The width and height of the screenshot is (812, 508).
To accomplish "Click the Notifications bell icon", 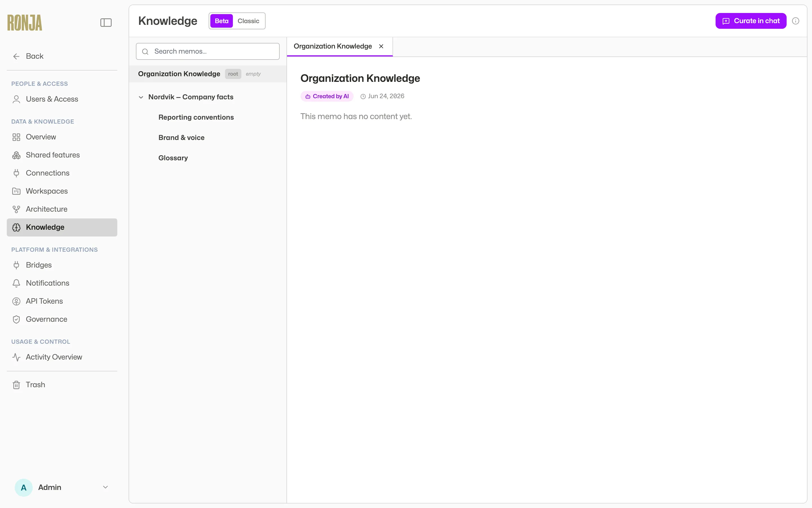I will point(16,283).
